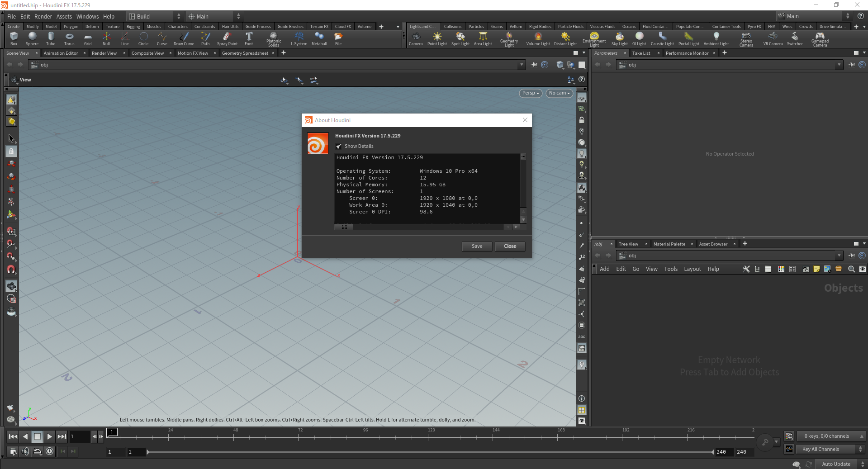Image resolution: width=868 pixels, height=469 pixels.
Task: Select the L-System tool
Action: point(299,38)
